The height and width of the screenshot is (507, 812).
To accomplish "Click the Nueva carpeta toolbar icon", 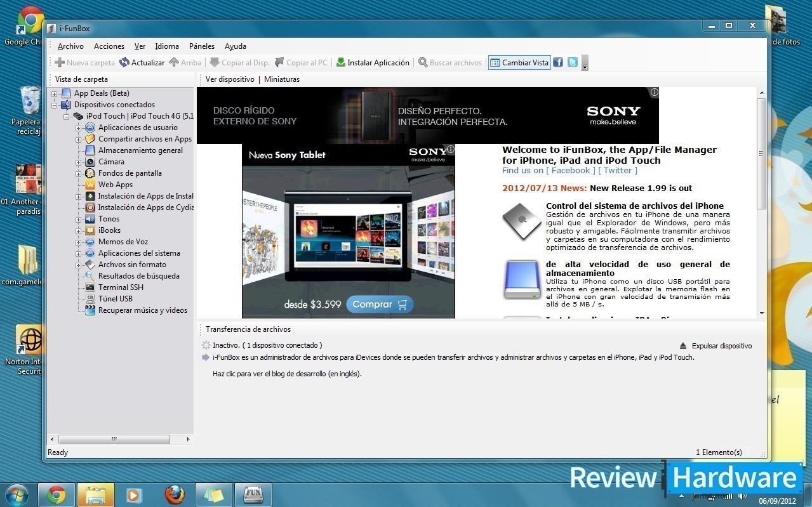I will (x=60, y=62).
